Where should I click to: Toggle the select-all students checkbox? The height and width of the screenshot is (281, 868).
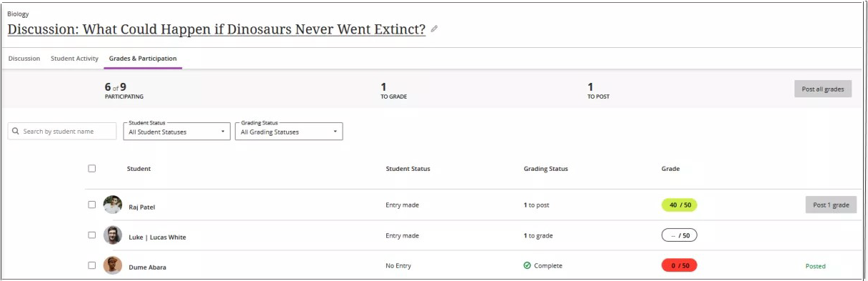pos(91,169)
